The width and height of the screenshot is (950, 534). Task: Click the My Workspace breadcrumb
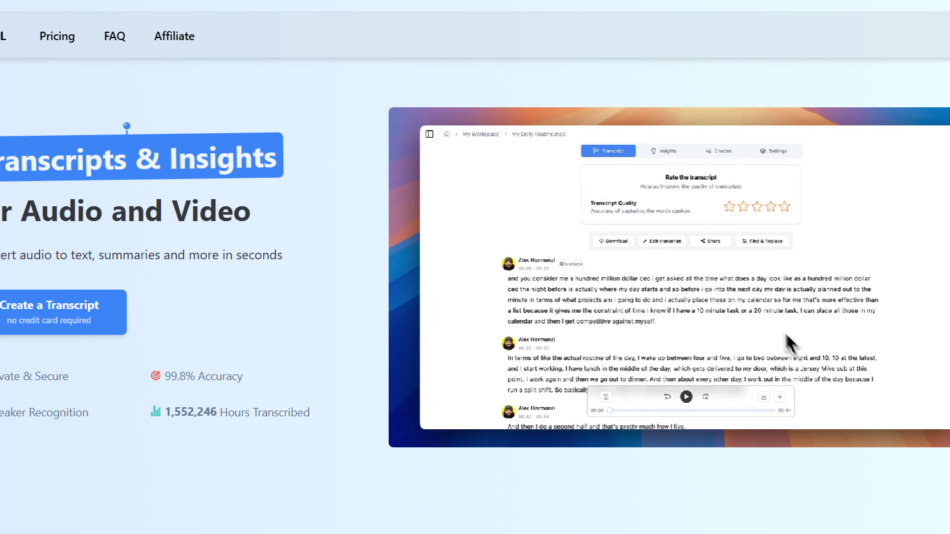(x=479, y=134)
